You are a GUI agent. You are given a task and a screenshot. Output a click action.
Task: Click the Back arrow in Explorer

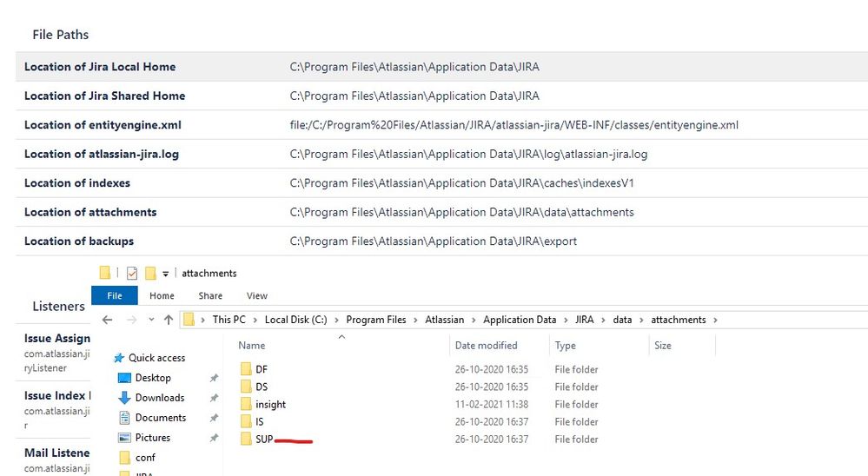point(108,320)
